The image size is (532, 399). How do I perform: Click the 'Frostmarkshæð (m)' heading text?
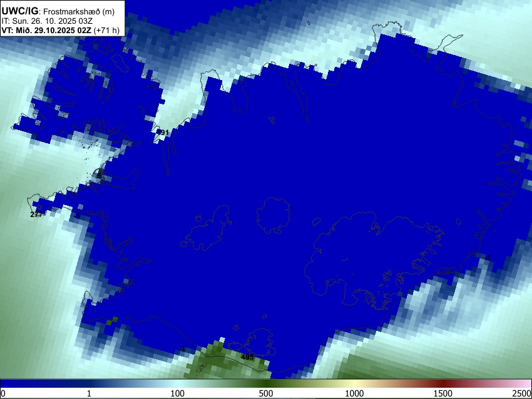coord(79,11)
